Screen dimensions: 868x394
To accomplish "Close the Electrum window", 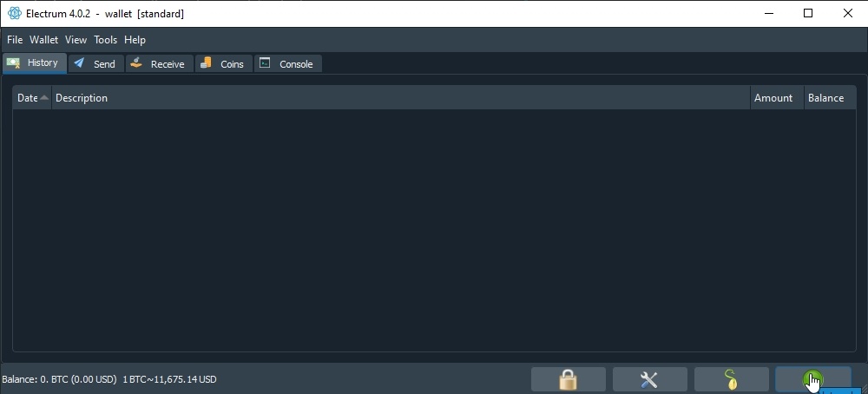I will [x=847, y=13].
